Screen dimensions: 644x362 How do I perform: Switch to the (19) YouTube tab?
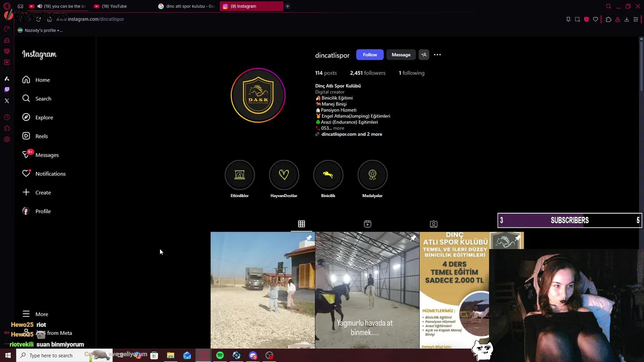click(114, 6)
